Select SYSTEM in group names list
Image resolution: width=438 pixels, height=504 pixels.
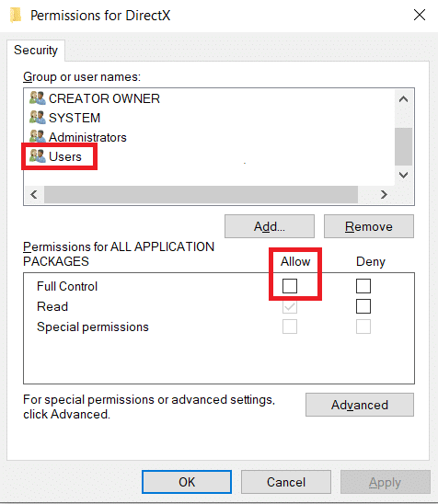point(75,118)
